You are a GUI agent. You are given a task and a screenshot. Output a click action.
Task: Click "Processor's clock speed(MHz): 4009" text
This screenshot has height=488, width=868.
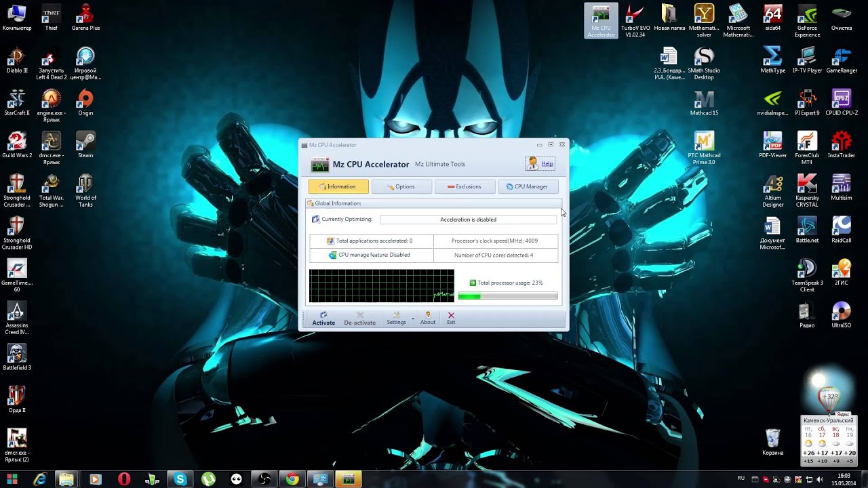[494, 241]
